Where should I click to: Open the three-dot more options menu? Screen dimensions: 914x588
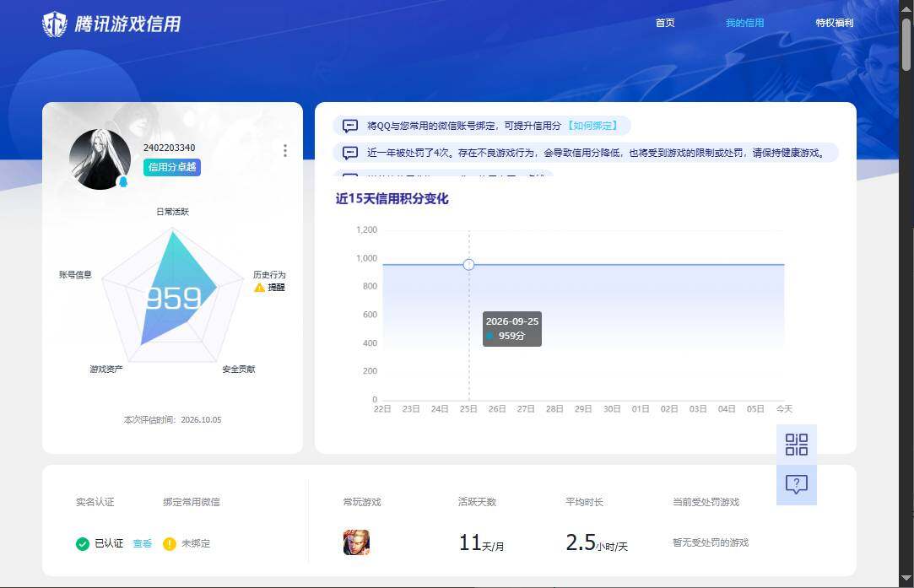(x=285, y=151)
